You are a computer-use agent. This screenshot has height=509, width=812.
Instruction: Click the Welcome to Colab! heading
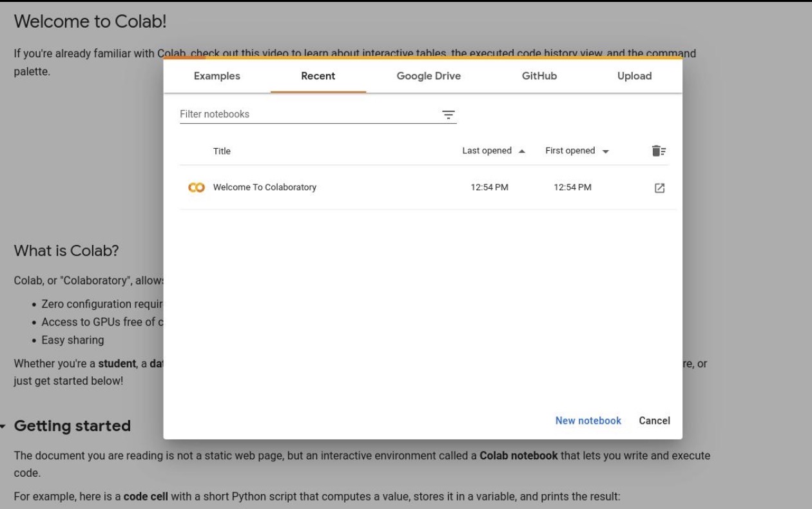(90, 21)
